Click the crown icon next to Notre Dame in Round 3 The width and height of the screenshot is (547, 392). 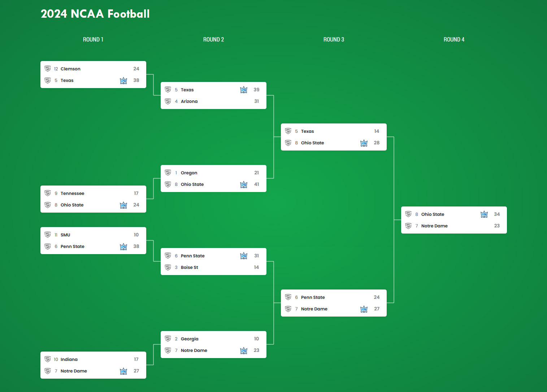(x=364, y=309)
